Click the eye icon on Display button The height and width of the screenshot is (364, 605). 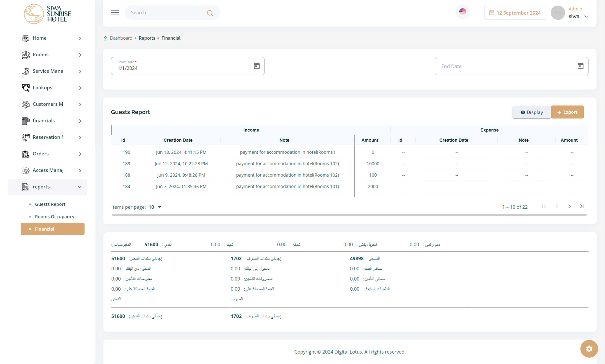click(x=523, y=112)
